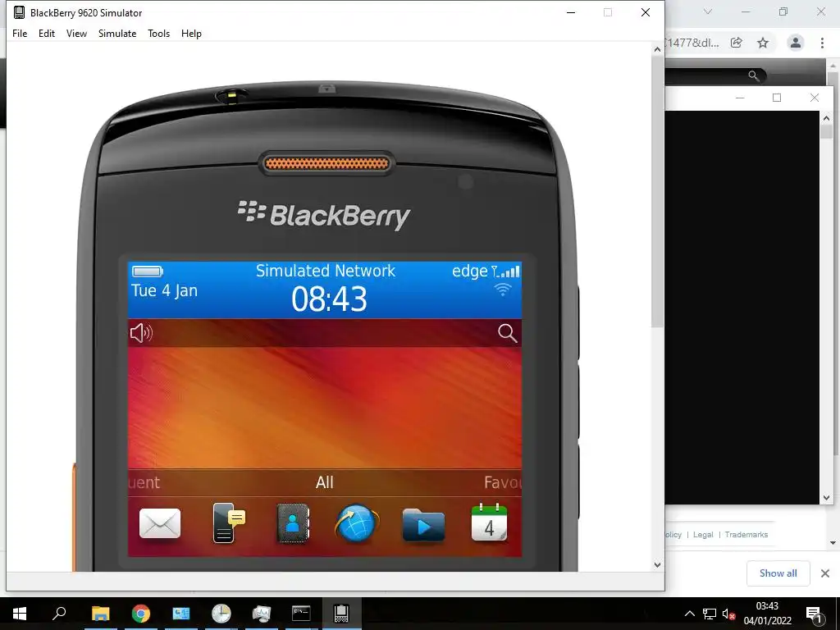Click the share page icon in Chrome
The height and width of the screenshot is (630, 840).
tap(737, 43)
